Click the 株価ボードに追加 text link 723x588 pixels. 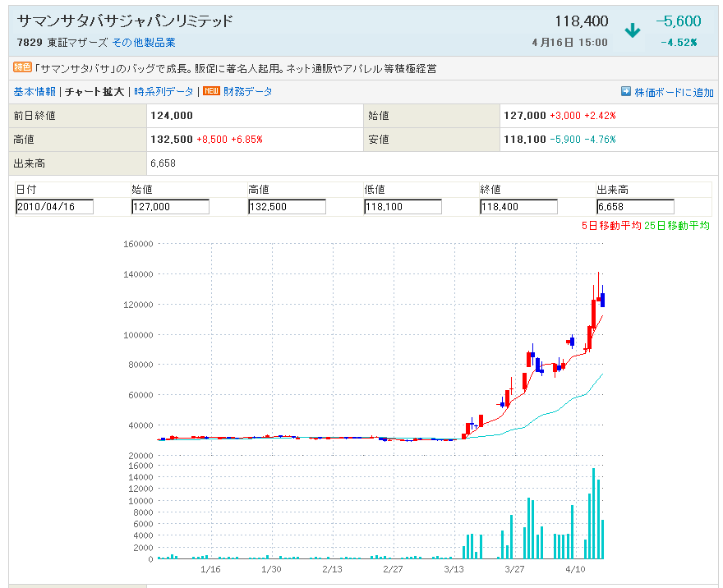tap(674, 93)
